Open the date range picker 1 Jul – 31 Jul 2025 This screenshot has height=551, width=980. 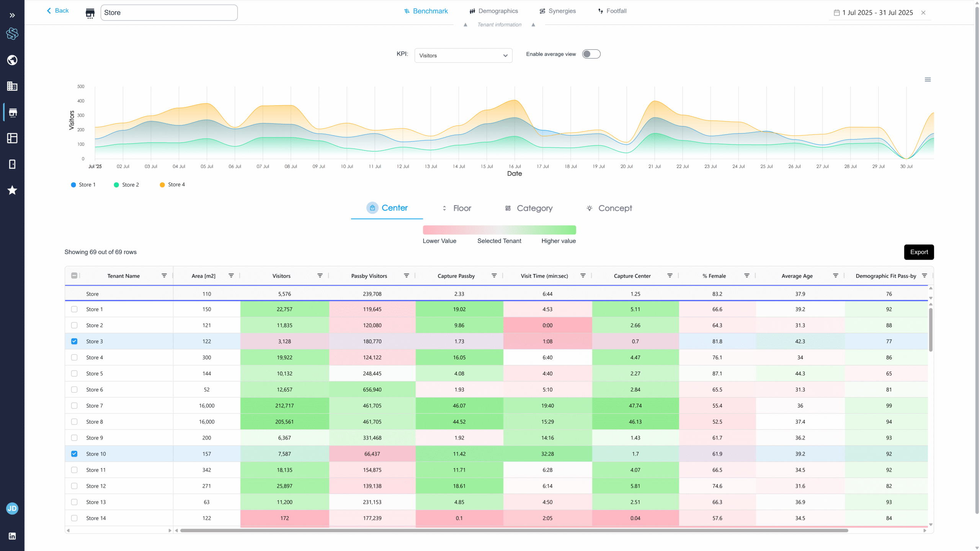tap(877, 13)
